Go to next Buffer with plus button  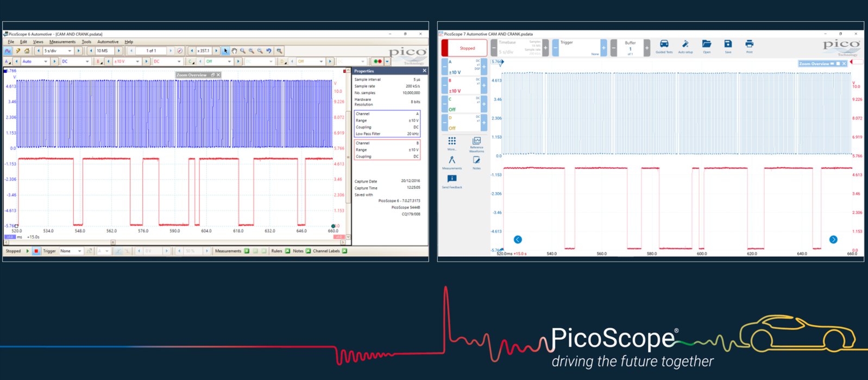(646, 48)
